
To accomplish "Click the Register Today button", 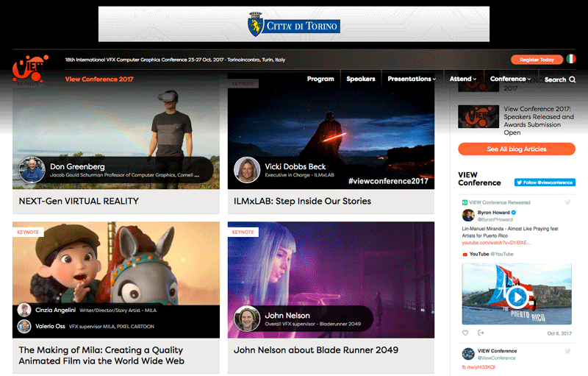I will 537,60.
